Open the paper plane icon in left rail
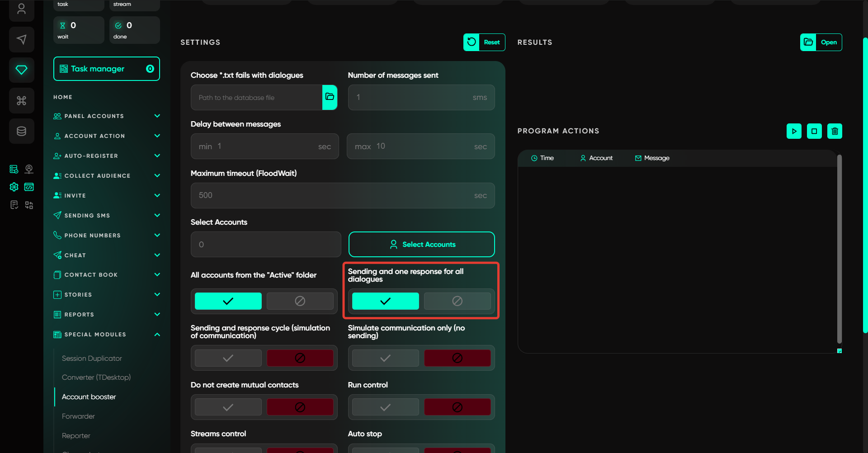 pos(21,39)
